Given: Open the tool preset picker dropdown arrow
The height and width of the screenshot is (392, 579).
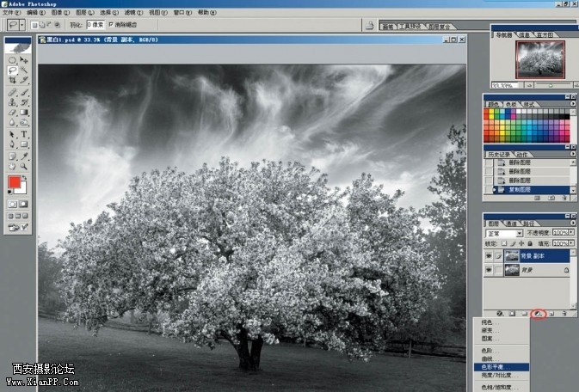Looking at the screenshot, I should click(22, 25).
